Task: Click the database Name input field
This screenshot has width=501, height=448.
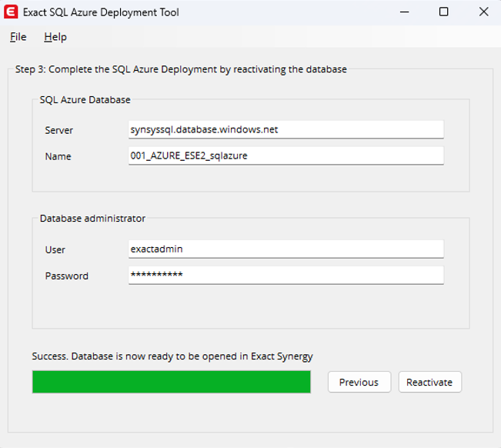Action: (286, 155)
